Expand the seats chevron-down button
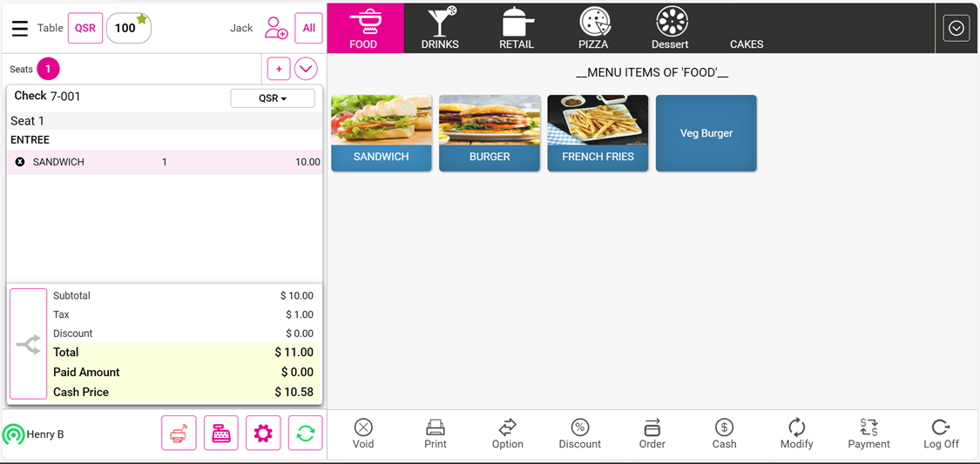This screenshot has height=464, width=980. click(x=306, y=69)
